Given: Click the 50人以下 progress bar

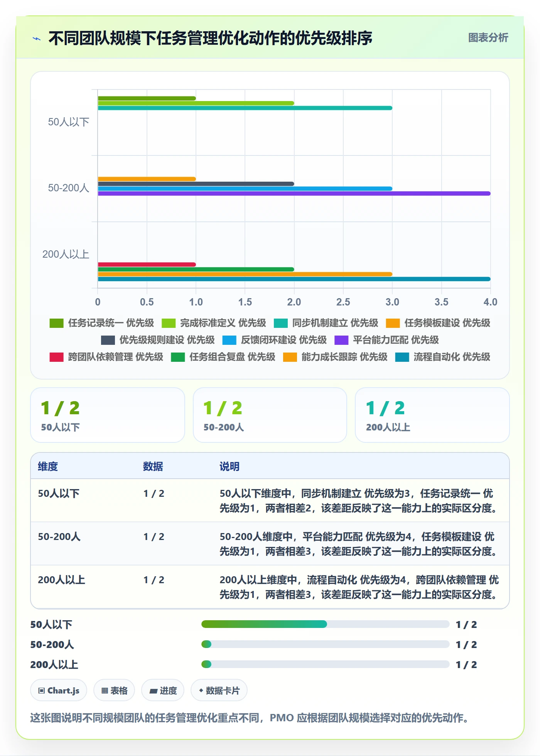Looking at the screenshot, I should 326,624.
